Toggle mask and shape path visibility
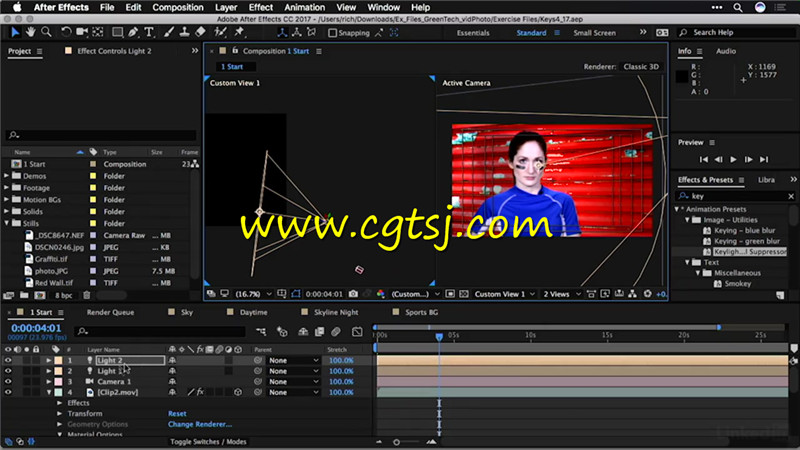This screenshot has width=800, height=450. [296, 294]
